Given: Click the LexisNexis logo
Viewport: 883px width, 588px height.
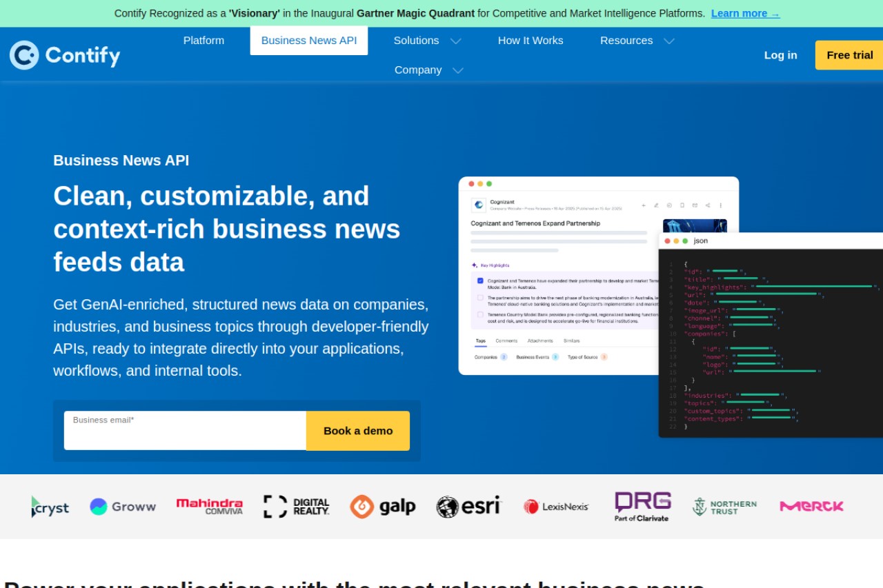Looking at the screenshot, I should point(556,507).
